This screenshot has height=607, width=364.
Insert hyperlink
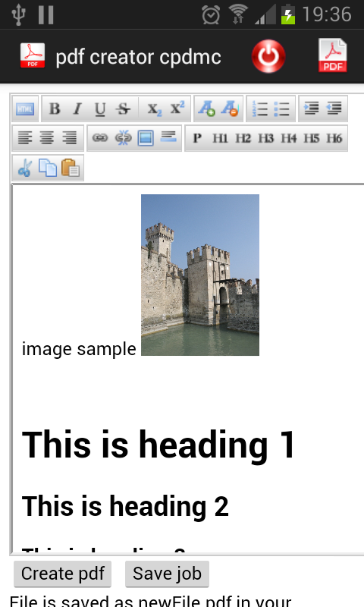pyautogui.click(x=100, y=138)
